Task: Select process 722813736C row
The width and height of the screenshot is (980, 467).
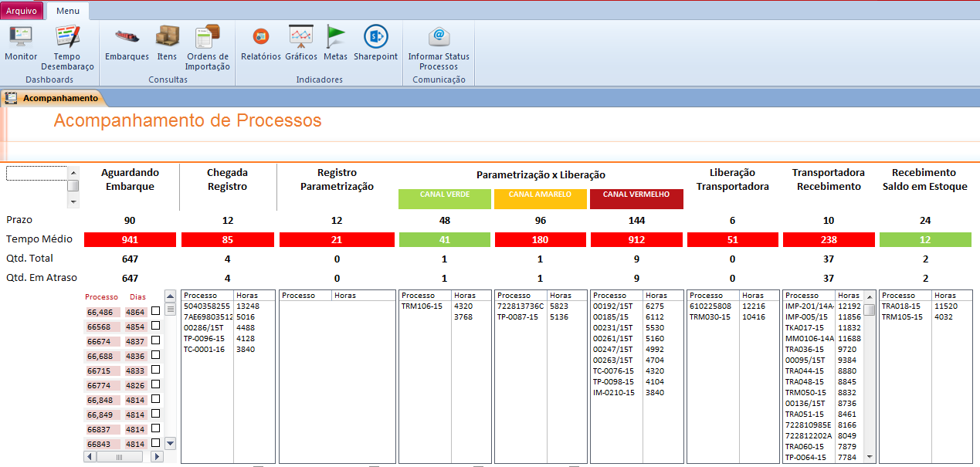Action: pos(540,306)
